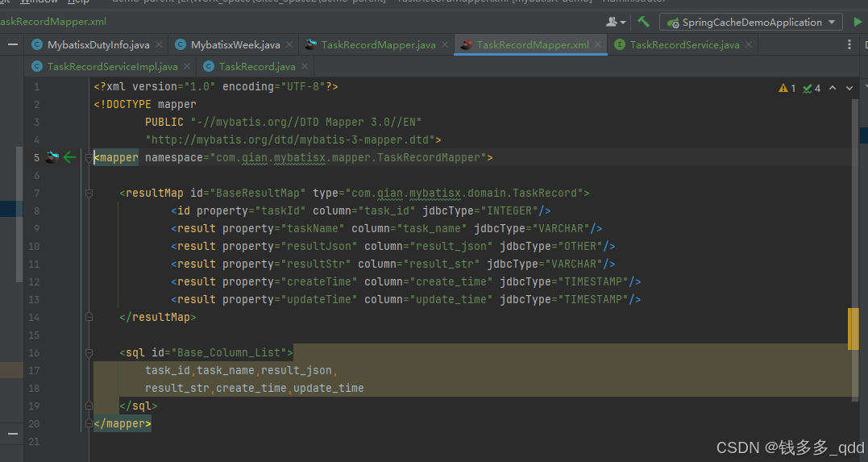This screenshot has width=868, height=462.
Task: Close the MybatisxDutyInfo.java tab
Action: coord(159,45)
